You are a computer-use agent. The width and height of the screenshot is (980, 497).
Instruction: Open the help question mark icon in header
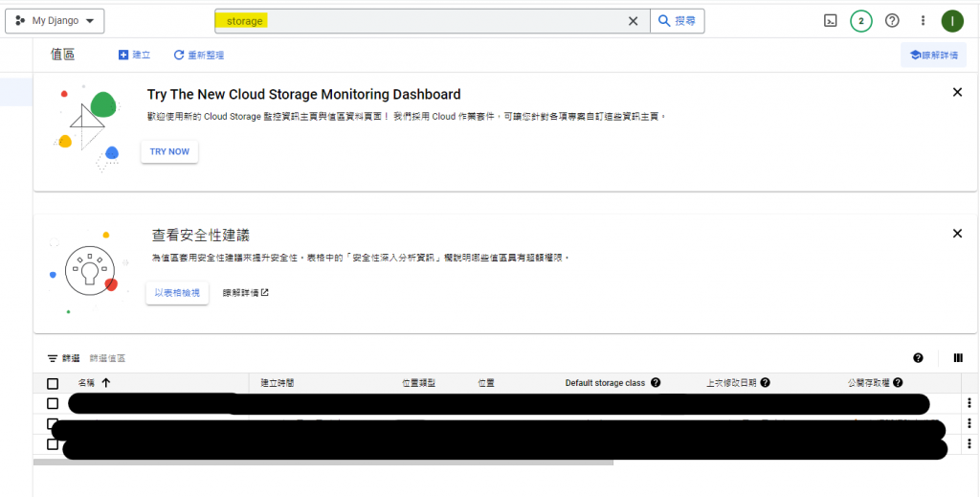click(892, 21)
